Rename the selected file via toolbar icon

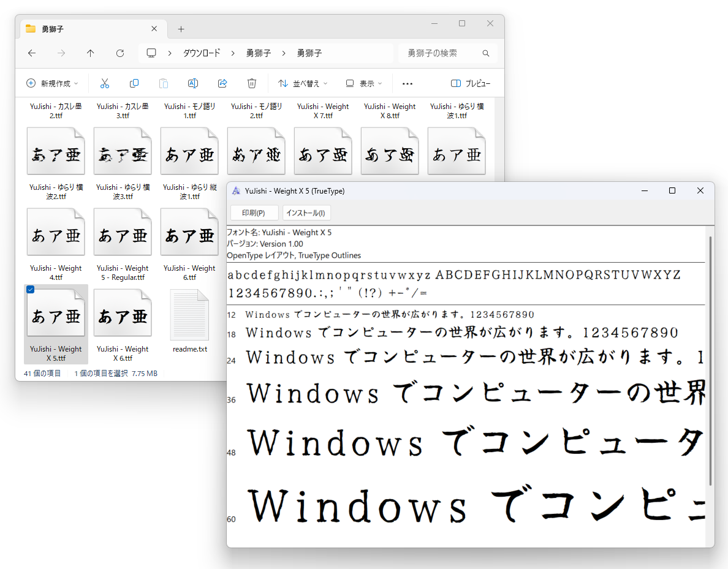coord(193,83)
